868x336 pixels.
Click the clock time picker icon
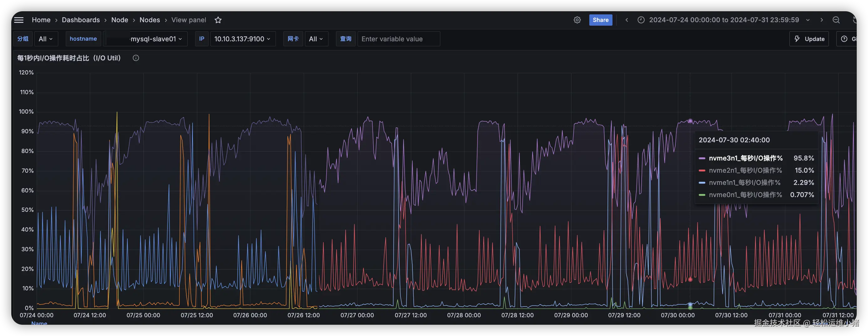[641, 20]
